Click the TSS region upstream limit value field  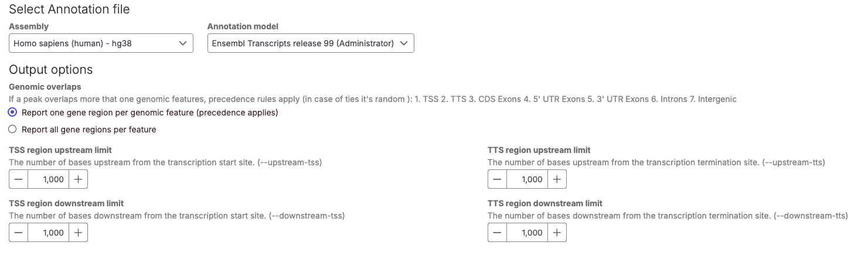(x=48, y=179)
